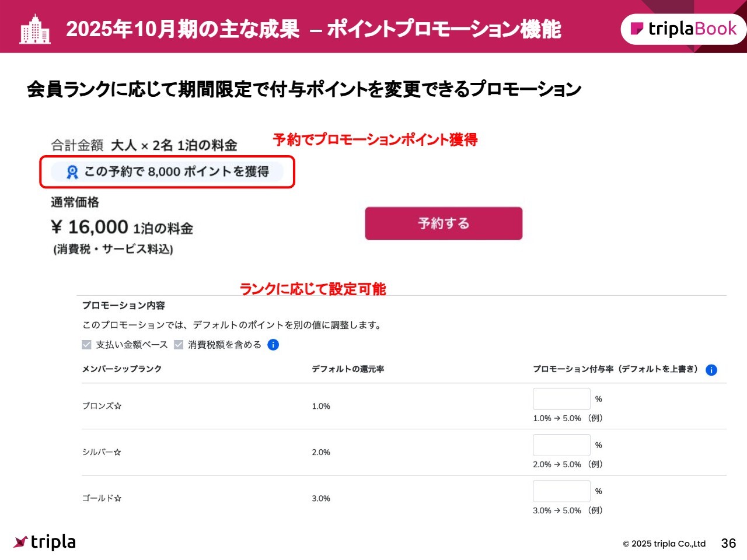Click info icon beside 消費税額を含める
This screenshot has width=747, height=560.
point(273,345)
